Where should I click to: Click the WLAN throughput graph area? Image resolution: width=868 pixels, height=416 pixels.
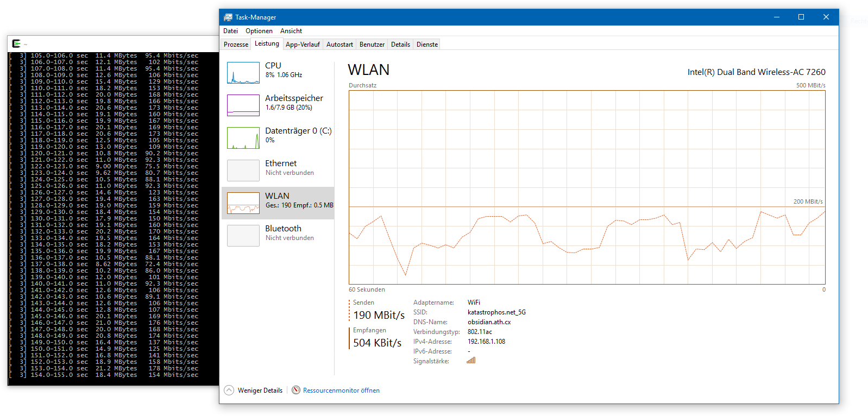pos(587,187)
